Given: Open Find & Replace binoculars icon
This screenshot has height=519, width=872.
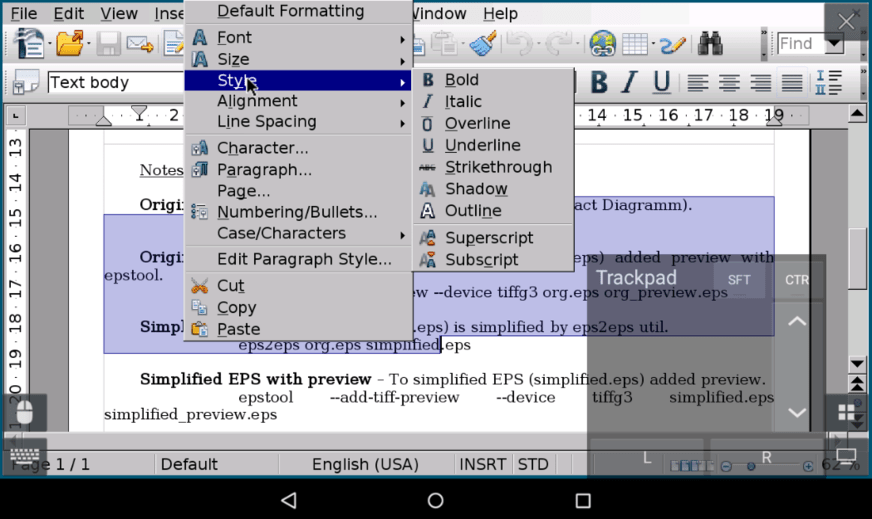Looking at the screenshot, I should tap(710, 43).
